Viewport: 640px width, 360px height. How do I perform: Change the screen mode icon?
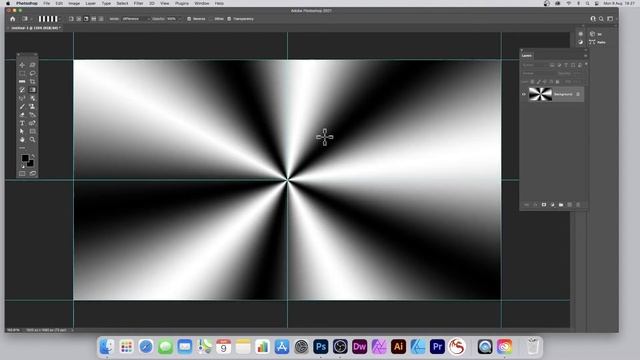click(x=32, y=173)
